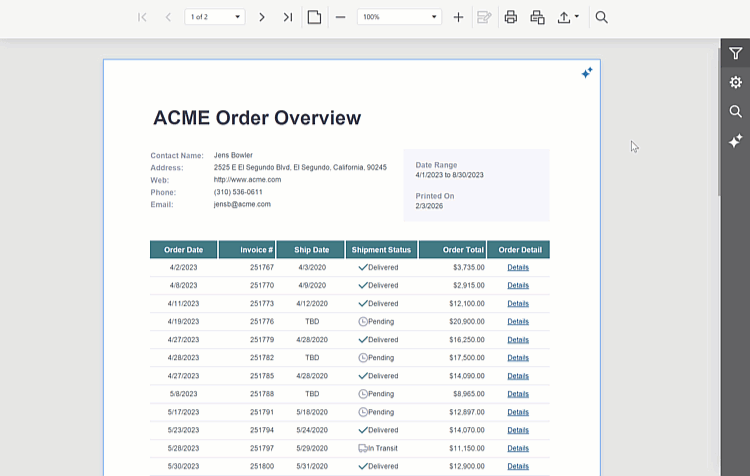Go to the first page
Viewport: 750px width, 476px height.
coord(142,17)
